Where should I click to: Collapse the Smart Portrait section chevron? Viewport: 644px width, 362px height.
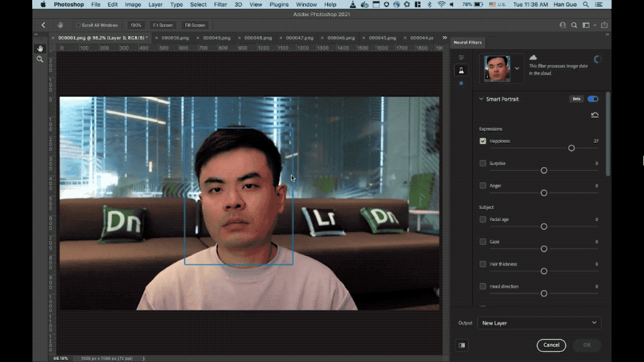pos(481,99)
